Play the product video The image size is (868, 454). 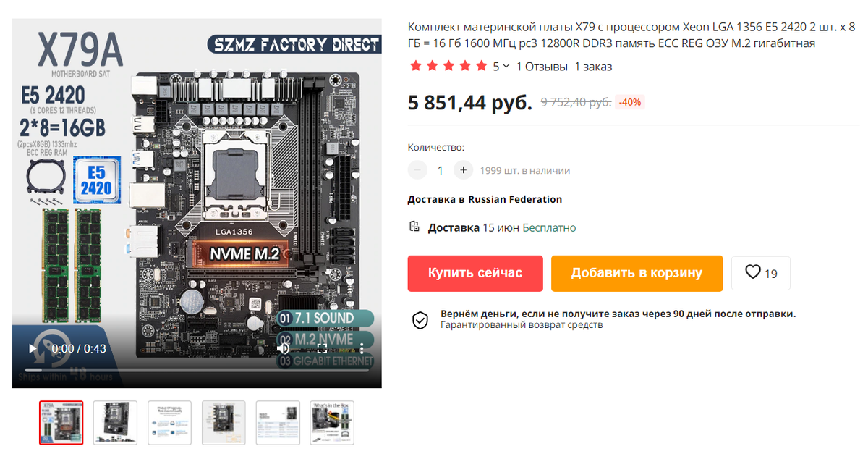tap(33, 348)
